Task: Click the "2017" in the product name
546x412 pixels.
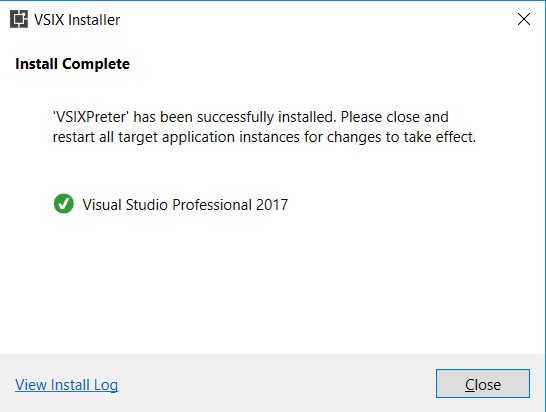Action: [x=272, y=205]
